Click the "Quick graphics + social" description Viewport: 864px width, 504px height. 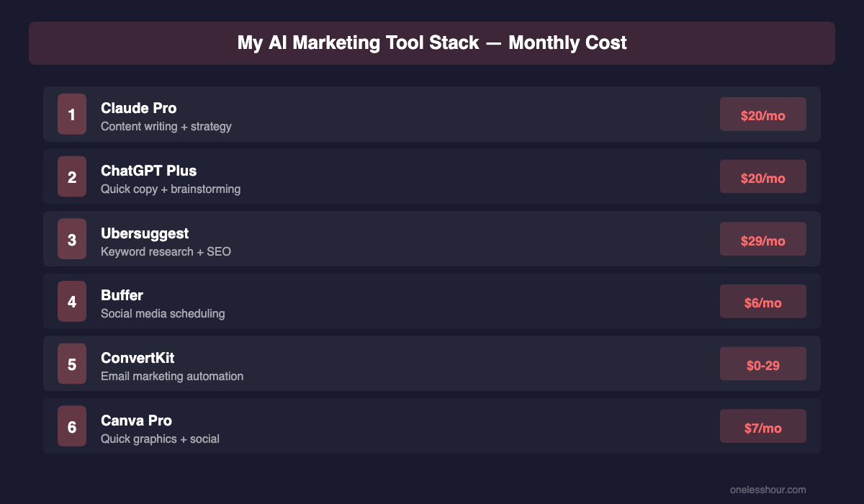[x=160, y=439]
